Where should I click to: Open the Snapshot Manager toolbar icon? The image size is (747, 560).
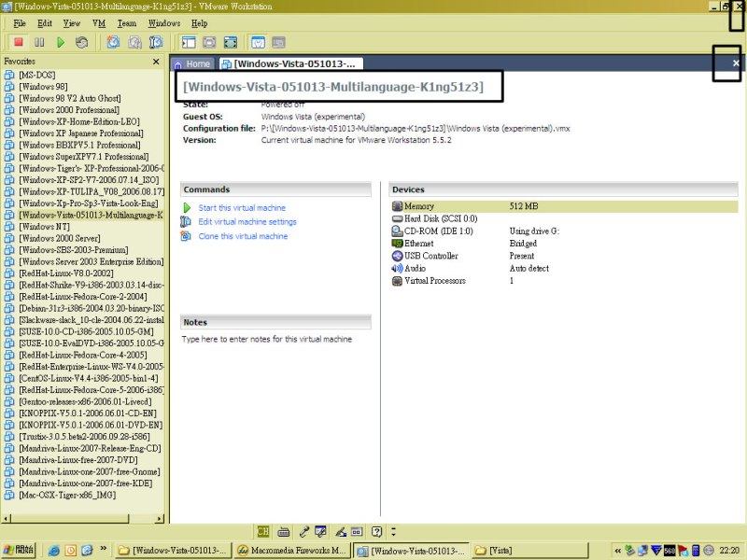(156, 42)
